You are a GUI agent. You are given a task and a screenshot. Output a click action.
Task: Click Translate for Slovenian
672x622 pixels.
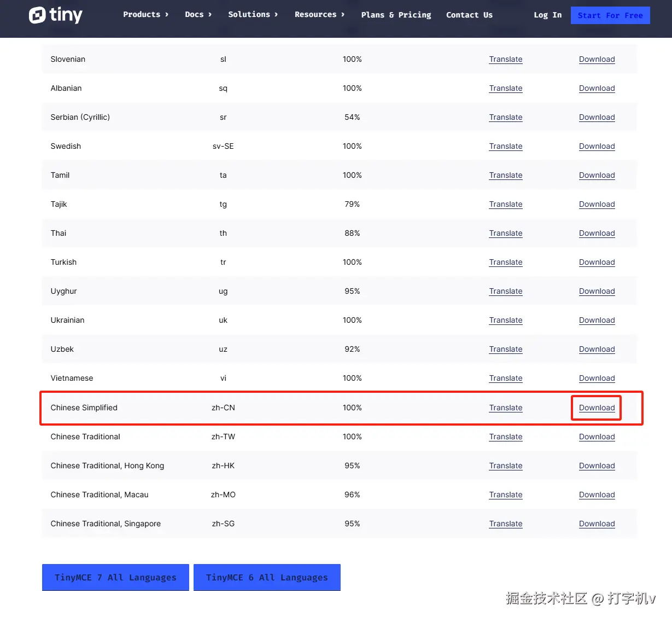pos(506,59)
